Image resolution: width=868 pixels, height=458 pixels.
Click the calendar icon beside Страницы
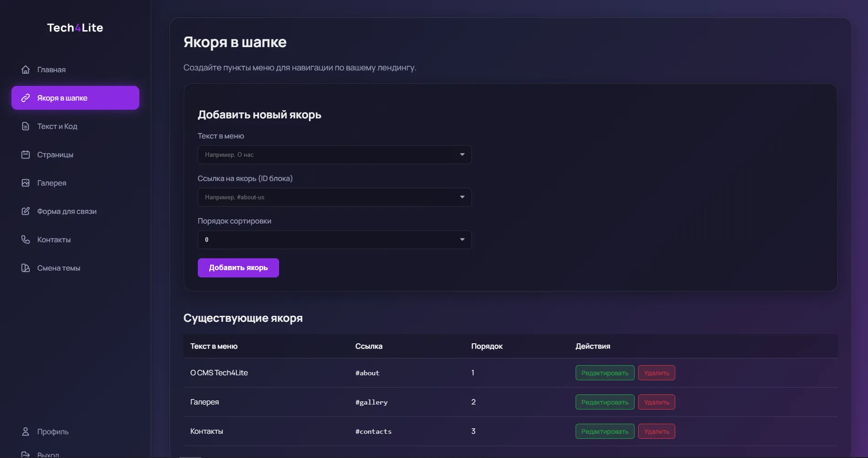point(26,154)
